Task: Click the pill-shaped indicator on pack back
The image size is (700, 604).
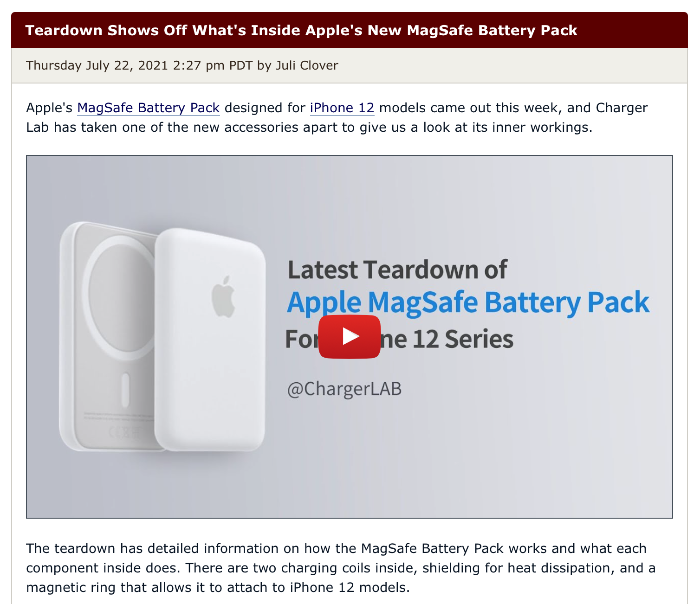Action: 125,388
